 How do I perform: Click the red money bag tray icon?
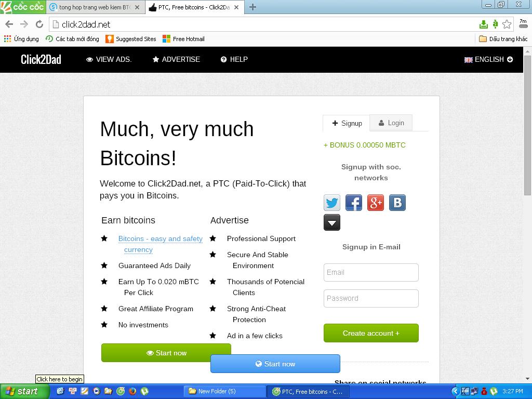484,391
